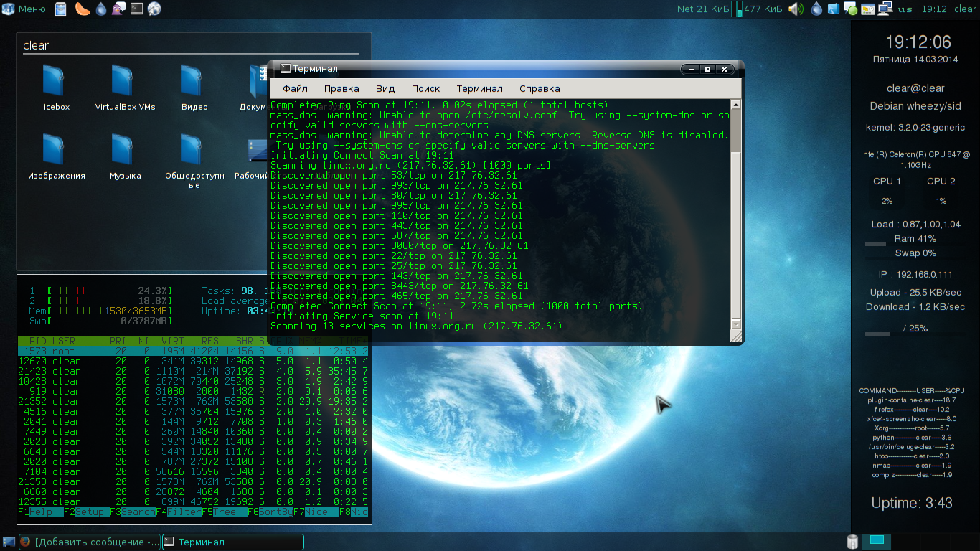Screen dimensions: 980x551
Task: Launch Pidgin messenger from the panel
Action: pos(118,9)
